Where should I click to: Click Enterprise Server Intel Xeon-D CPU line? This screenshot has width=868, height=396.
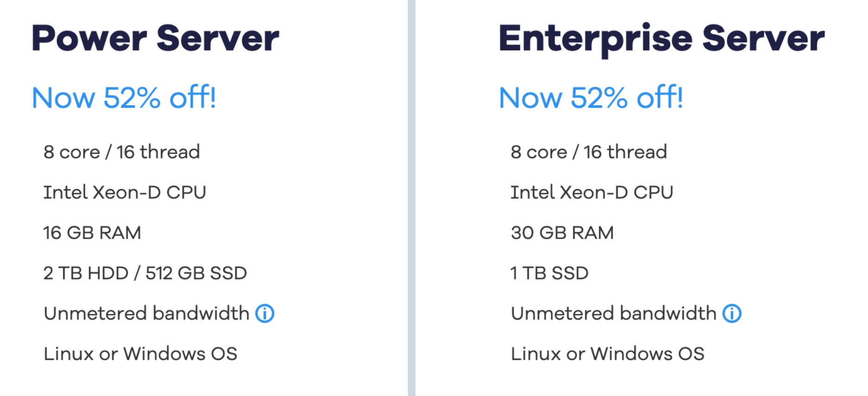coord(592,192)
